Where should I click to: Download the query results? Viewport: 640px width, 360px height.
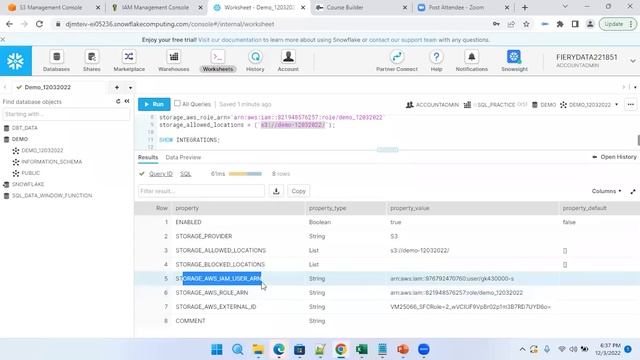click(276, 191)
